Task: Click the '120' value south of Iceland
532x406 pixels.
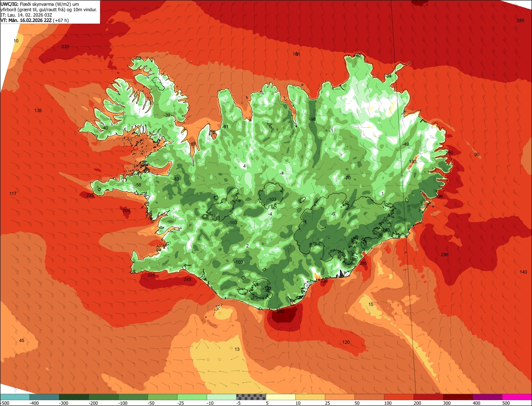Action: click(346, 342)
